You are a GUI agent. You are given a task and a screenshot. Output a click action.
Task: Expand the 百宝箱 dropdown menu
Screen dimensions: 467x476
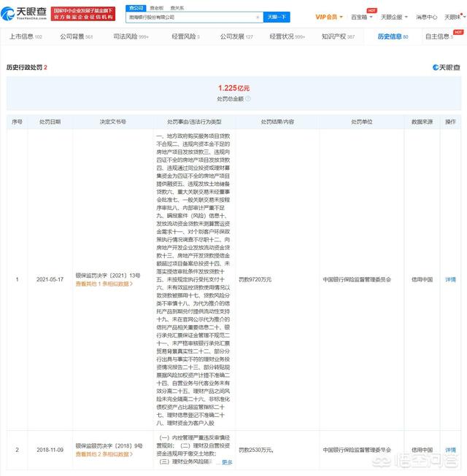(362, 17)
